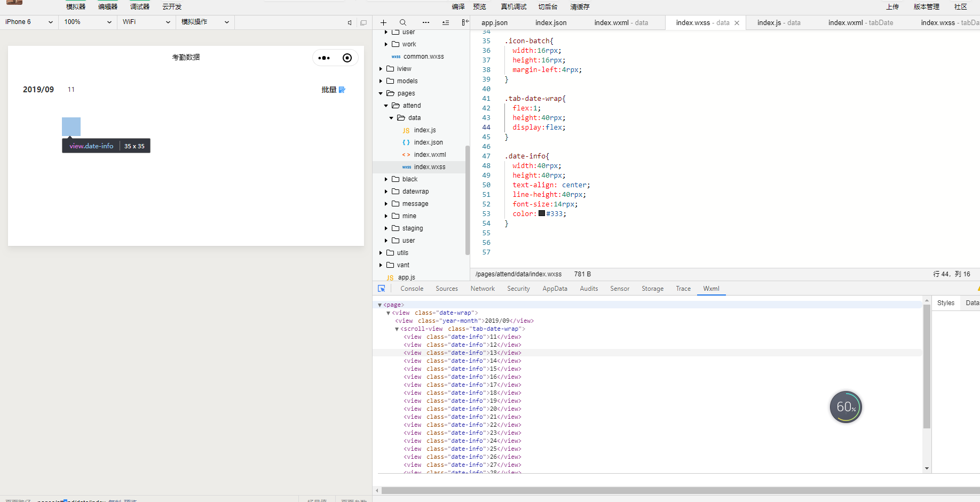The width and height of the screenshot is (980, 502).
Task: Open the 100% zoom level dropdown
Action: point(88,22)
